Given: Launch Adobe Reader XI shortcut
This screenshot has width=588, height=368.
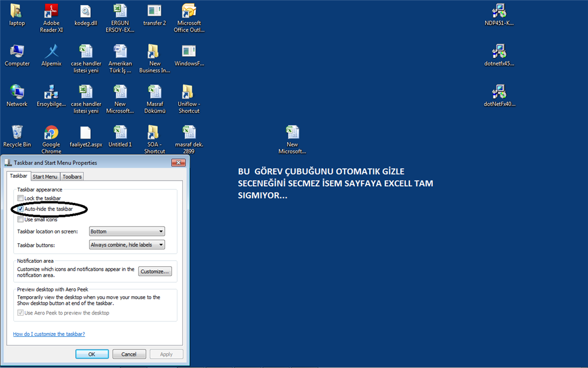Looking at the screenshot, I should tap(51, 11).
